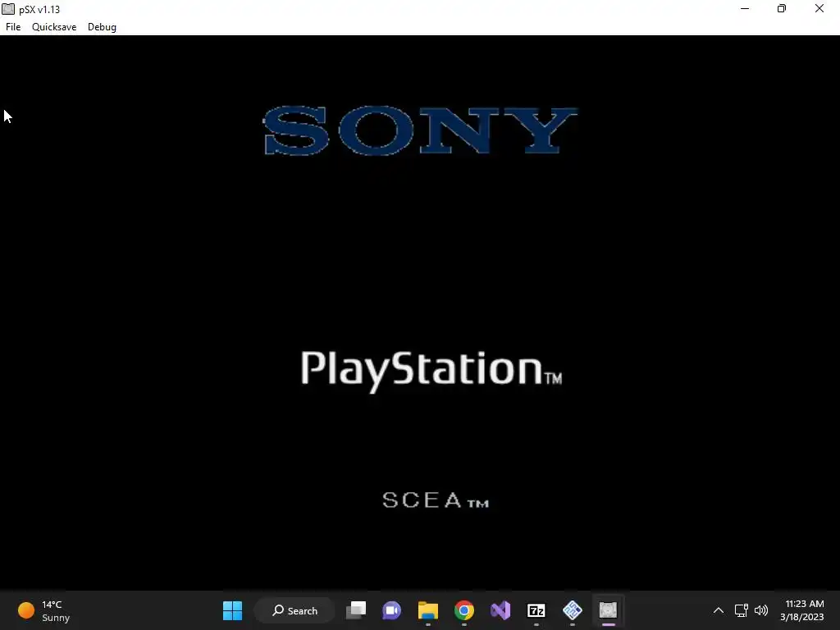The image size is (840, 630).
Task: Open weather widget showing 14°C Sunny
Action: pos(44,610)
